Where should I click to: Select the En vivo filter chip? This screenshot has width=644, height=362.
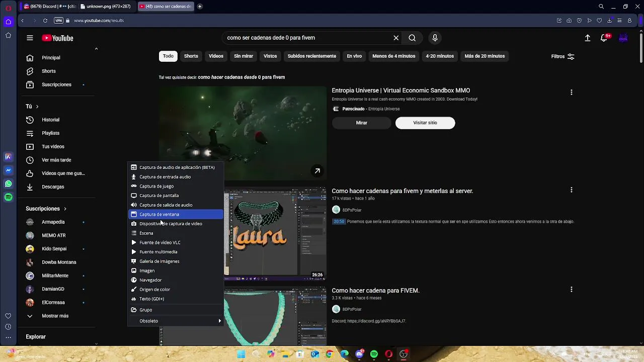(354, 56)
